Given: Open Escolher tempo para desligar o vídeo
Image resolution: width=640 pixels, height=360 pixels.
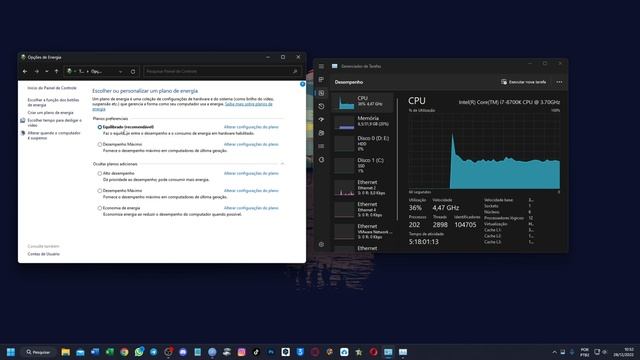Looking at the screenshot, I should coord(55,123).
